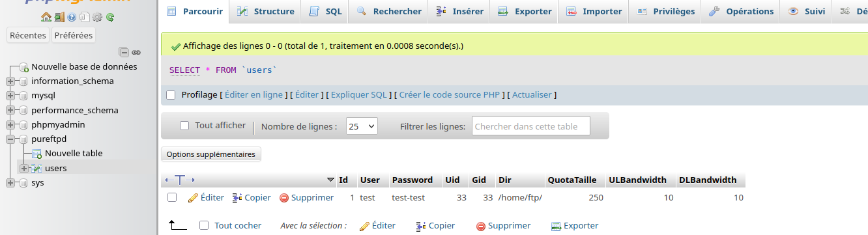
Task: Click Éditer en ligne link
Action: click(253, 95)
